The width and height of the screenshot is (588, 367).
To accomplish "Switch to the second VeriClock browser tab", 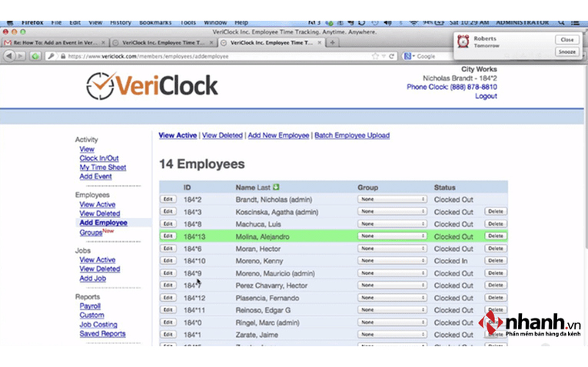I will coord(163,43).
